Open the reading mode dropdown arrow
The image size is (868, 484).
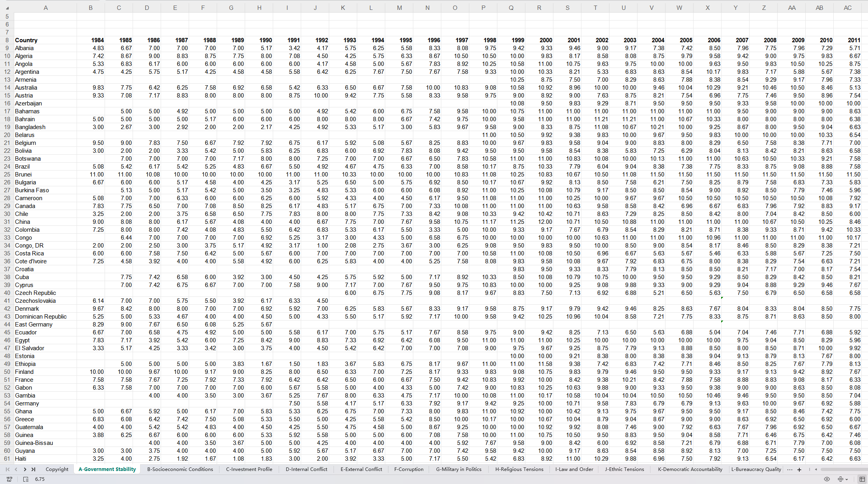[x=847, y=479]
